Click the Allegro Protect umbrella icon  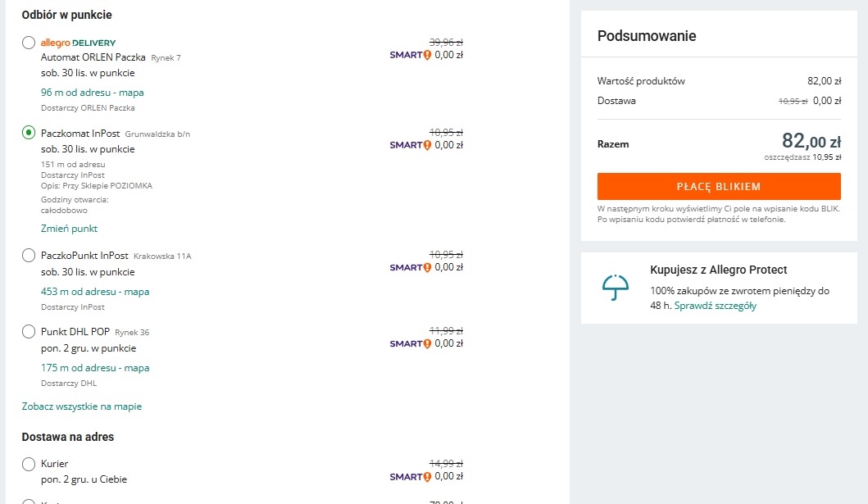click(614, 288)
